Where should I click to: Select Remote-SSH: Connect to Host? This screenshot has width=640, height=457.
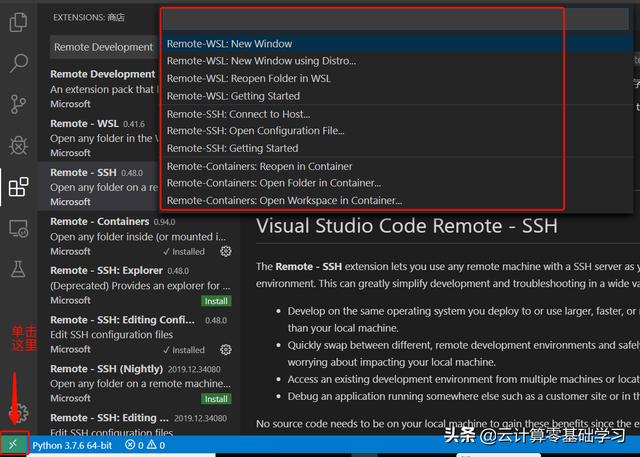[398, 114]
